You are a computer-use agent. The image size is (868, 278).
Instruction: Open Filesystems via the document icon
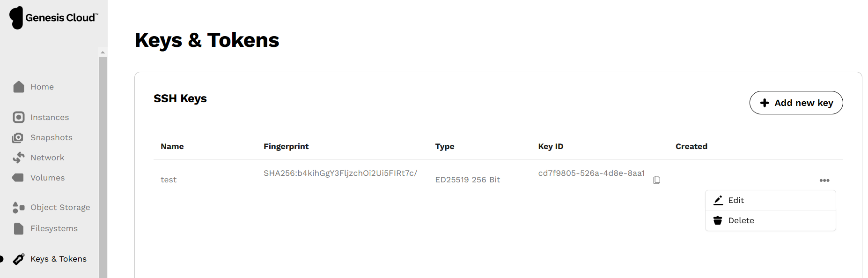tap(19, 228)
